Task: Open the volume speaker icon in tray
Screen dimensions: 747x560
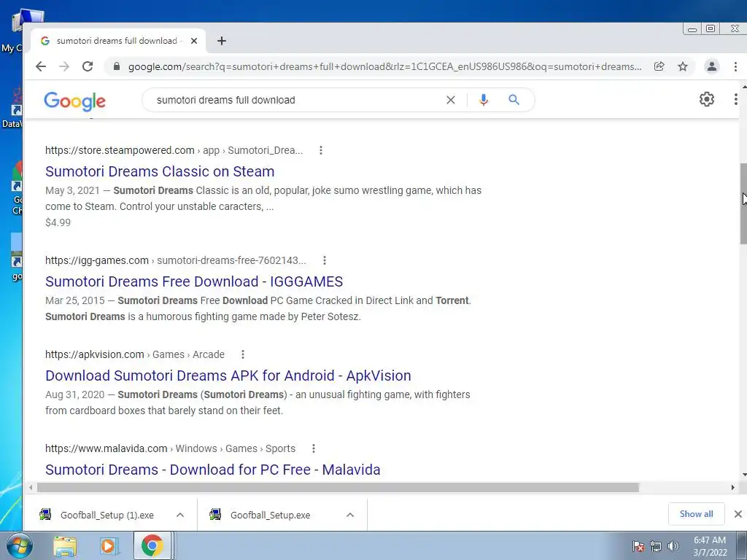Action: pyautogui.click(x=673, y=546)
